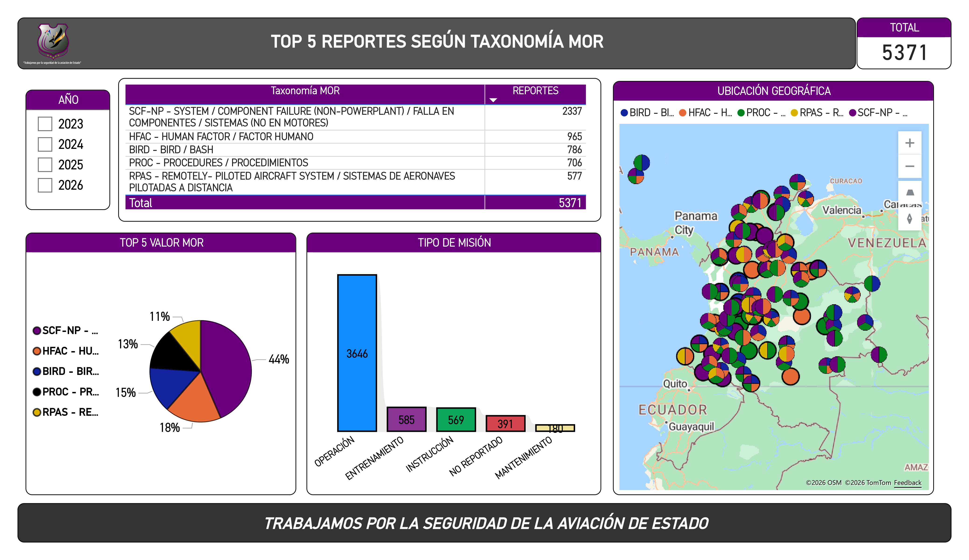Click the REPORTES sort arrow
The height and width of the screenshot is (560, 969).
tap(493, 100)
